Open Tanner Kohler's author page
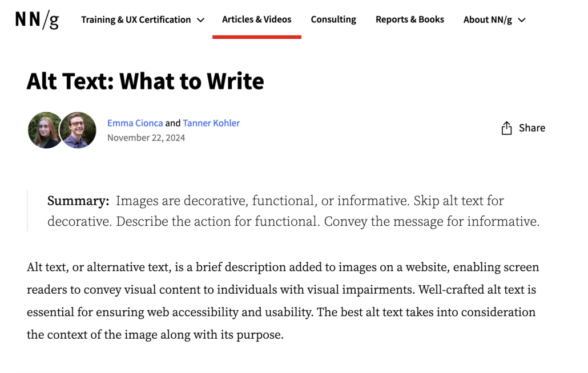This screenshot has width=588, height=373. [x=211, y=123]
